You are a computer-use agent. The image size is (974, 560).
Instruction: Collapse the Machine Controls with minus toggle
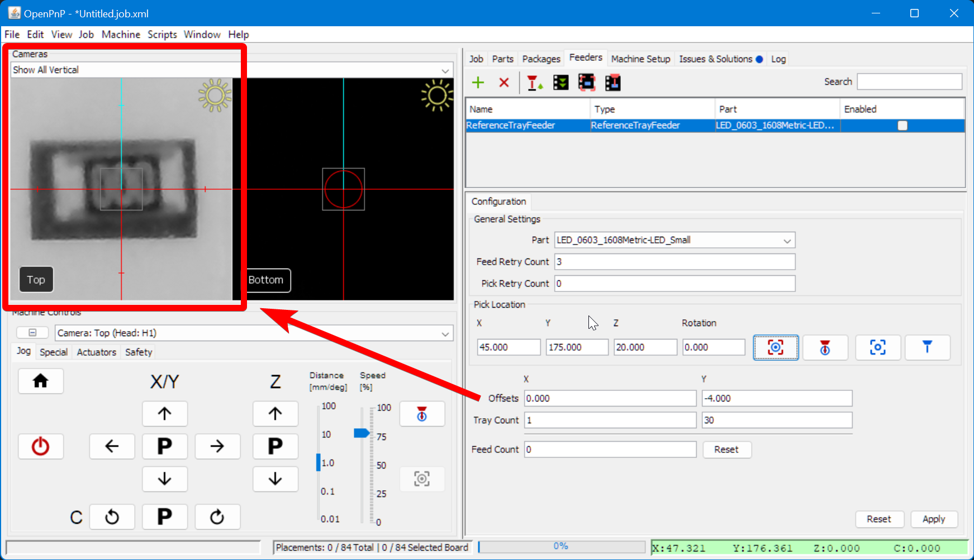pyautogui.click(x=32, y=332)
